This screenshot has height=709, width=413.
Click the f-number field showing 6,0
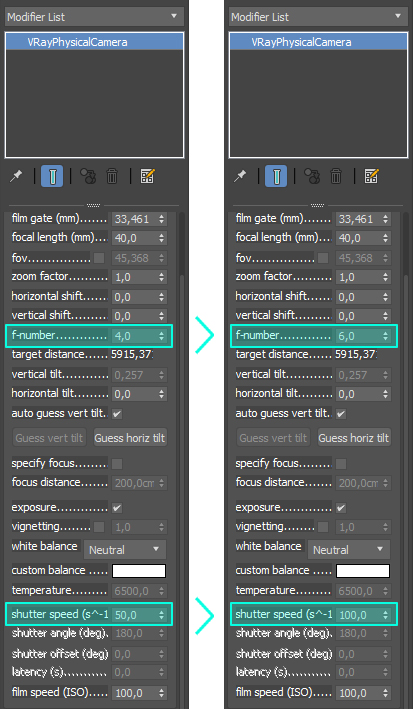coord(363,336)
